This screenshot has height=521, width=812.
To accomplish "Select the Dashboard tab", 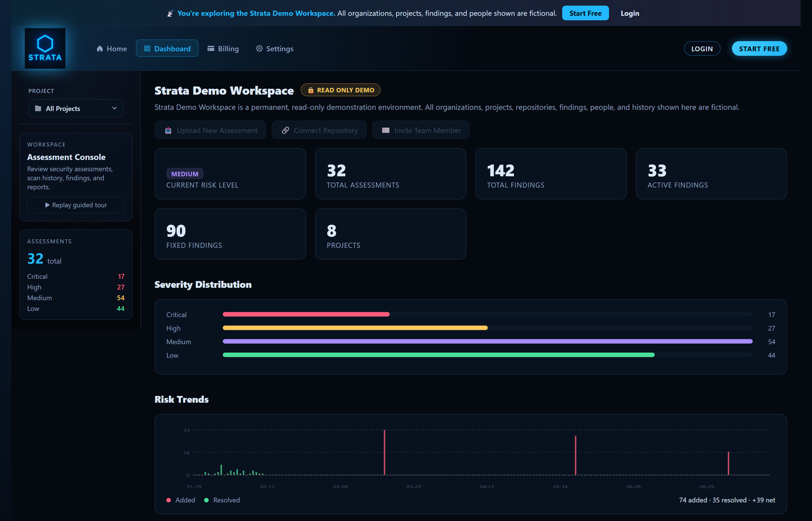I will point(167,49).
